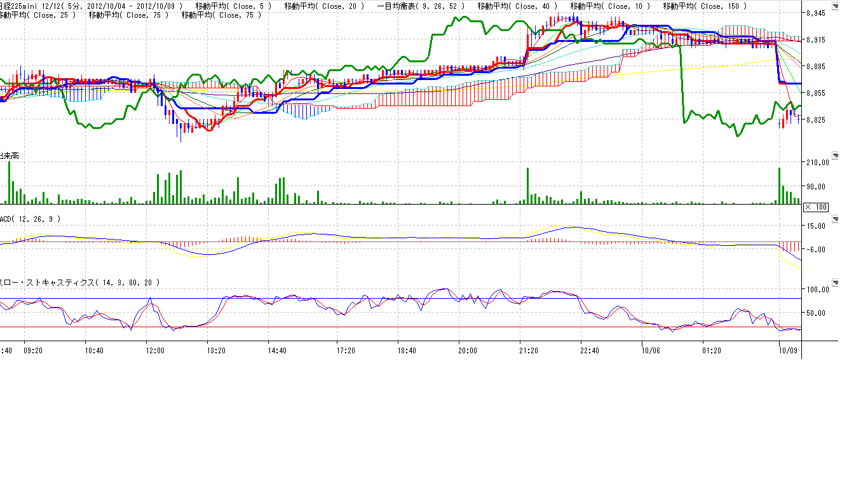Click the 一目均衡表( 9, 26, 52 ) label
The image size is (868, 488).
421,6
